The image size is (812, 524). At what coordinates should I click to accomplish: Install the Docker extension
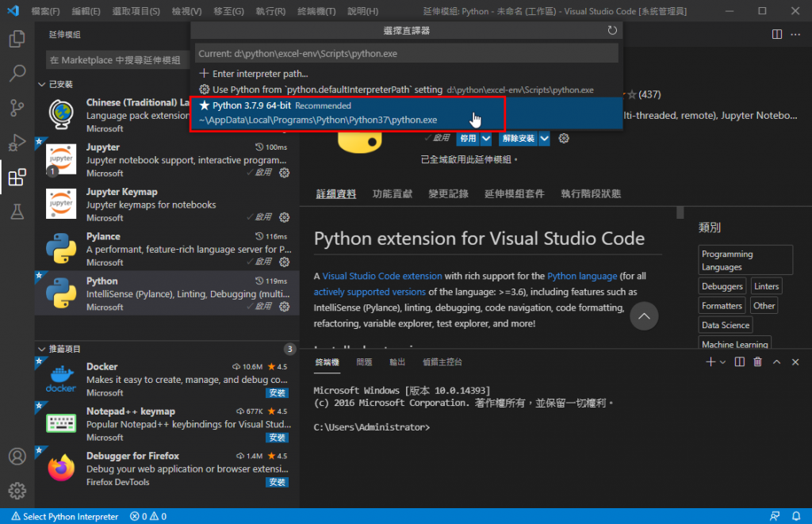coord(277,392)
